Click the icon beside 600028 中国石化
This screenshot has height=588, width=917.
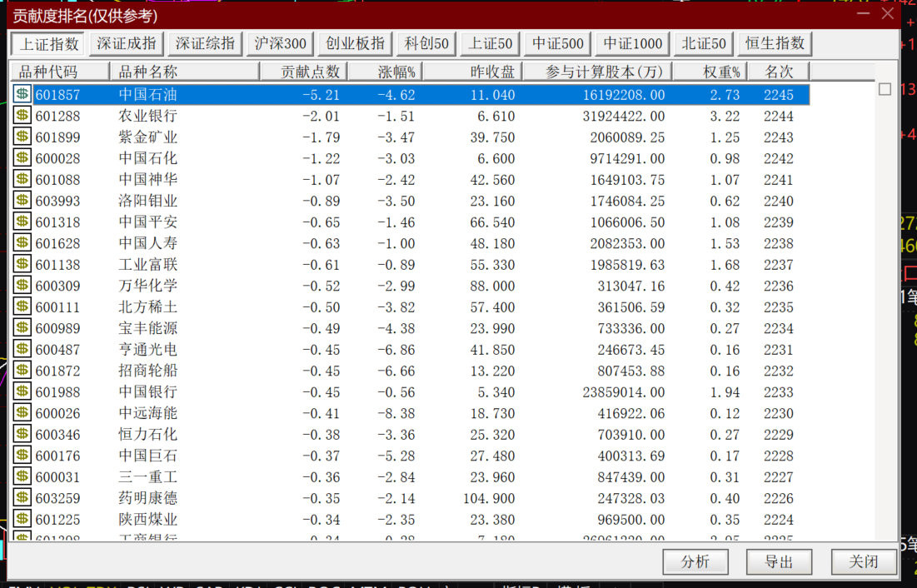pyautogui.click(x=22, y=158)
